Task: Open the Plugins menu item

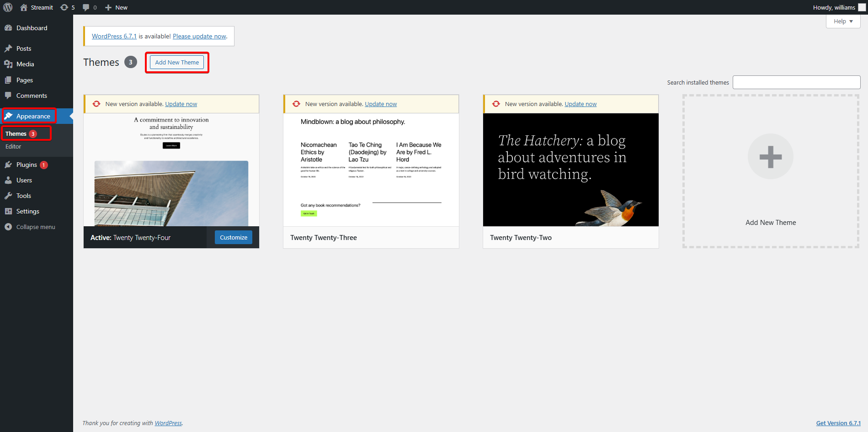Action: click(37, 165)
